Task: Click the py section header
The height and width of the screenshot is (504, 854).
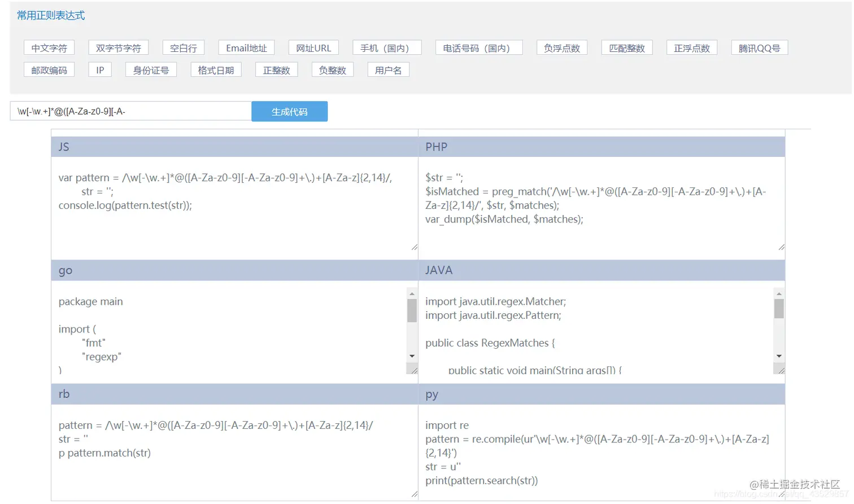Action: 602,394
